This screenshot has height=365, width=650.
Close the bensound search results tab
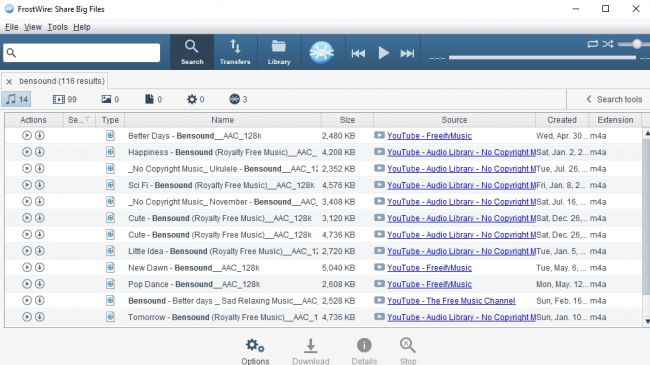coord(9,81)
